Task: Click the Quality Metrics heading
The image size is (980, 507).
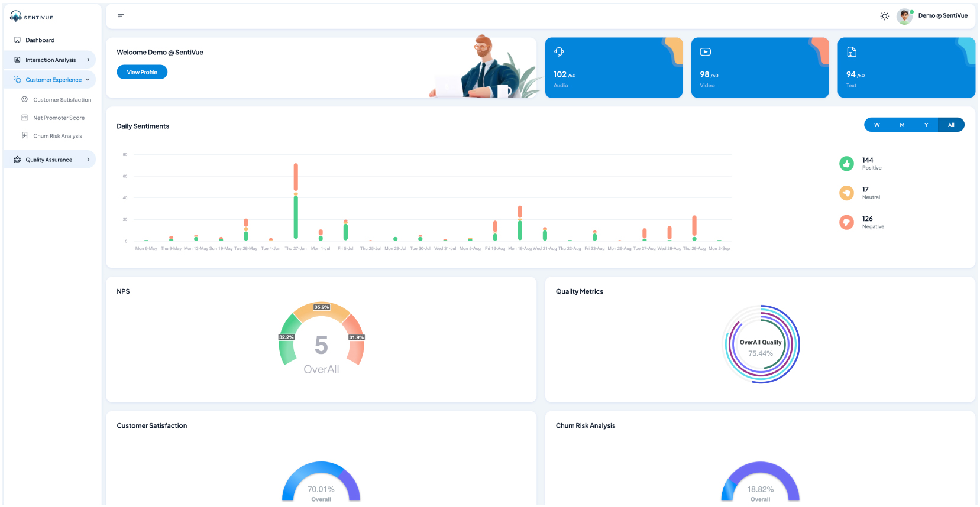Action: pyautogui.click(x=580, y=291)
